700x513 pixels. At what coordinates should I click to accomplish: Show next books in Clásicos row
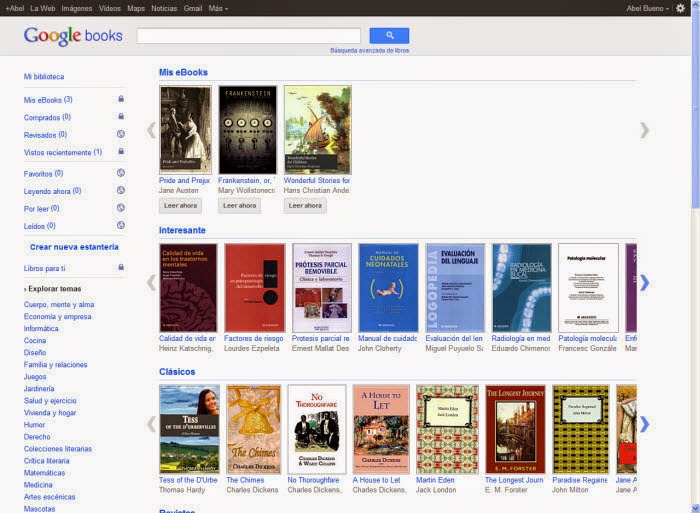tap(644, 424)
